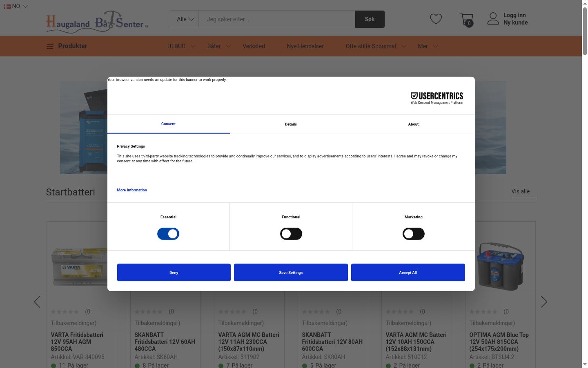Click the 'Artikkel: BTSLI4.2' text
Screen dimensions: 588x368
pos(492,357)
